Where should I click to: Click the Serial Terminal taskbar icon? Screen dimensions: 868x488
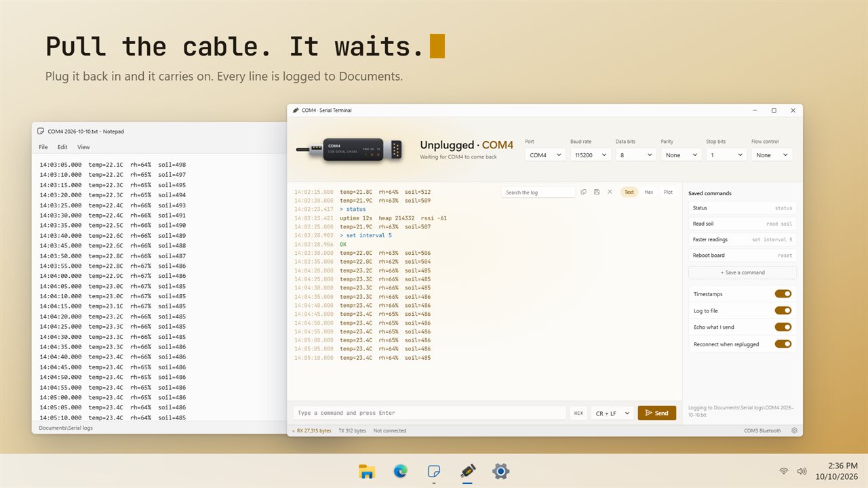point(467,472)
